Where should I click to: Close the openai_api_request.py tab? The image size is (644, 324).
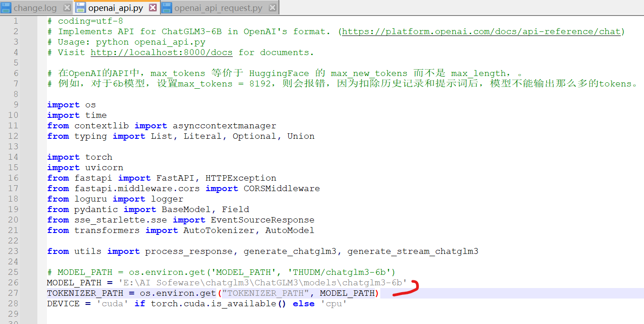(272, 8)
